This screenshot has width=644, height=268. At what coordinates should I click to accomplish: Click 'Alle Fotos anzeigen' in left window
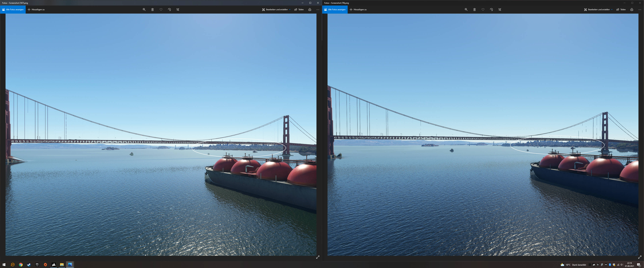click(x=13, y=10)
